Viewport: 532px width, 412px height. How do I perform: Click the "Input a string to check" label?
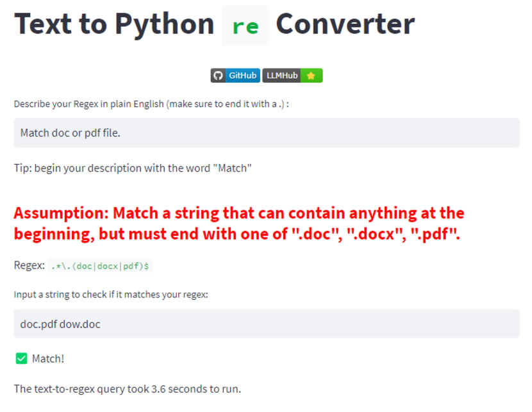click(112, 295)
